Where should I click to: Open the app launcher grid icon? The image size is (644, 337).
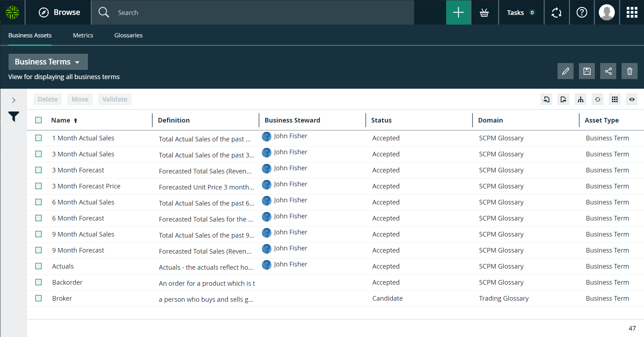(632, 12)
